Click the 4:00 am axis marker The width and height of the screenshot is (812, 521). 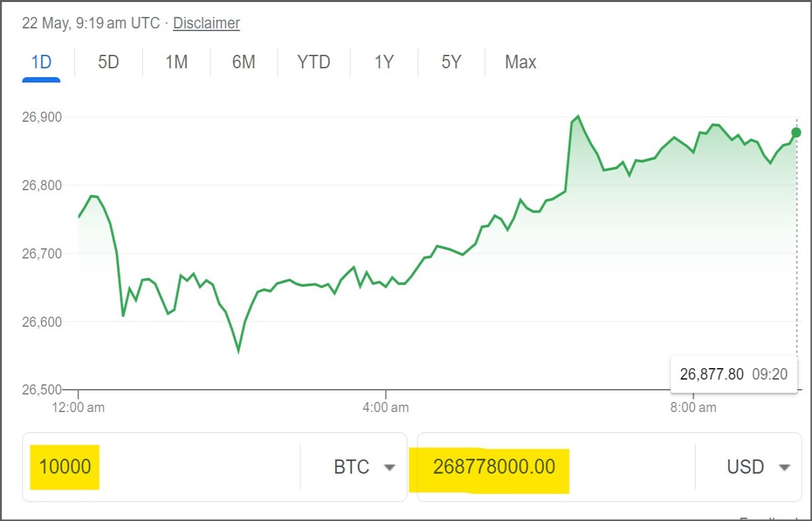tap(386, 407)
